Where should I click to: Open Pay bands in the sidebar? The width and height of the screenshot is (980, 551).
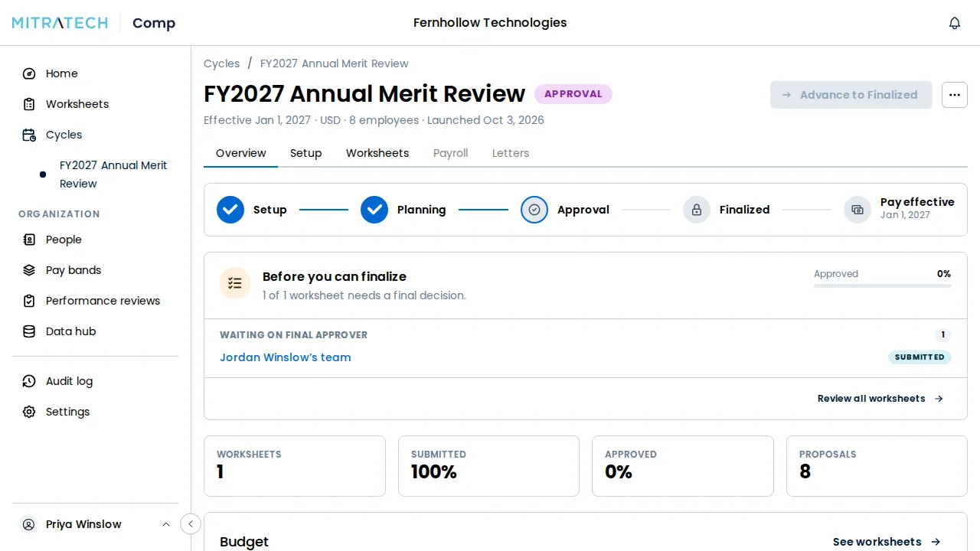pos(95,270)
